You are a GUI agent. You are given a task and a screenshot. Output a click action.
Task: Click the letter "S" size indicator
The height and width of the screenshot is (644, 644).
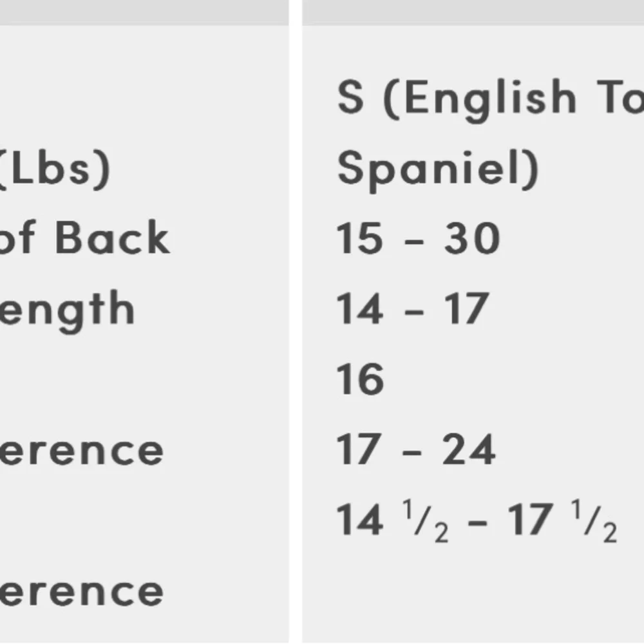point(351,98)
